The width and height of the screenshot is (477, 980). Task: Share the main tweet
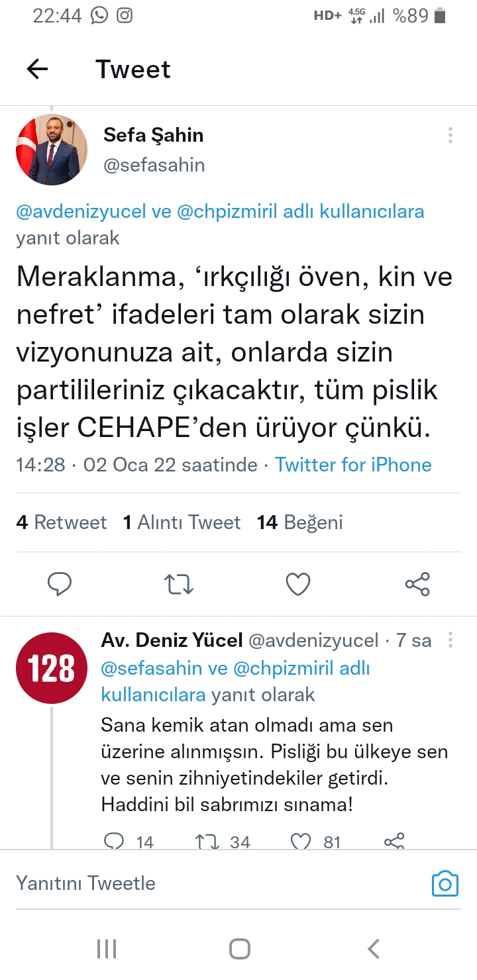coord(417,584)
